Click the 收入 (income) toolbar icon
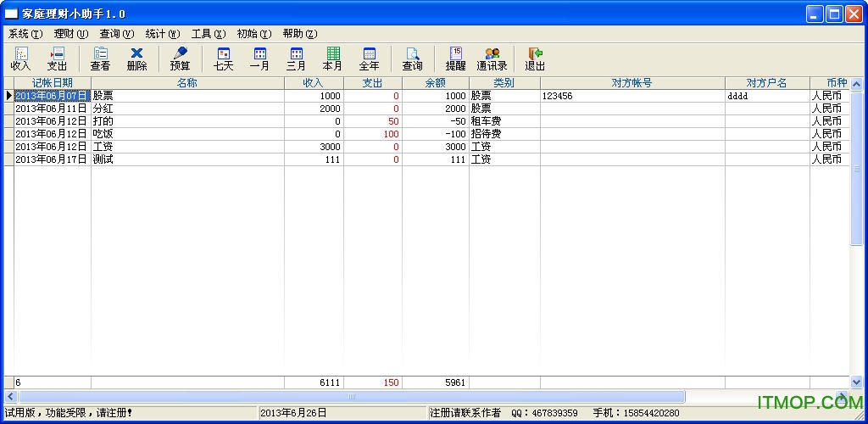 (20, 59)
